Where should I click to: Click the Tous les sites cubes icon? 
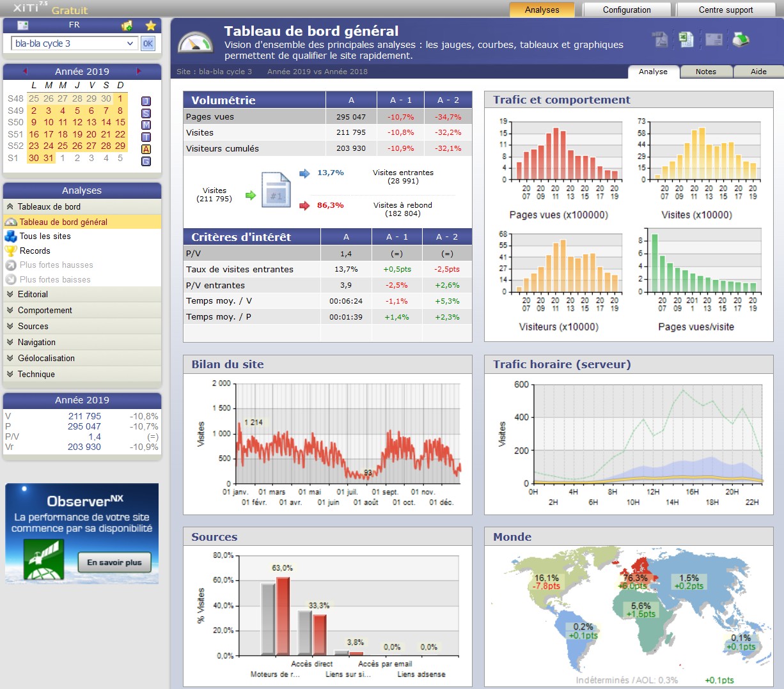pos(11,236)
